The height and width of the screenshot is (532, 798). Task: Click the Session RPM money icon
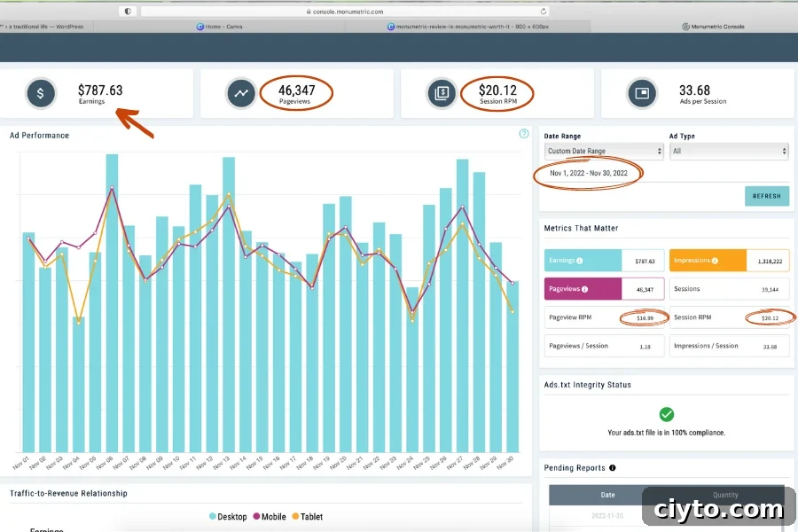pyautogui.click(x=442, y=94)
